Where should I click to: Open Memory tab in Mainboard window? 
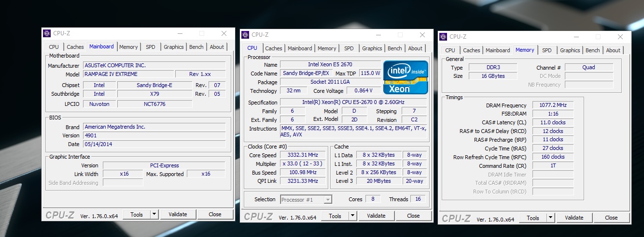(128, 47)
